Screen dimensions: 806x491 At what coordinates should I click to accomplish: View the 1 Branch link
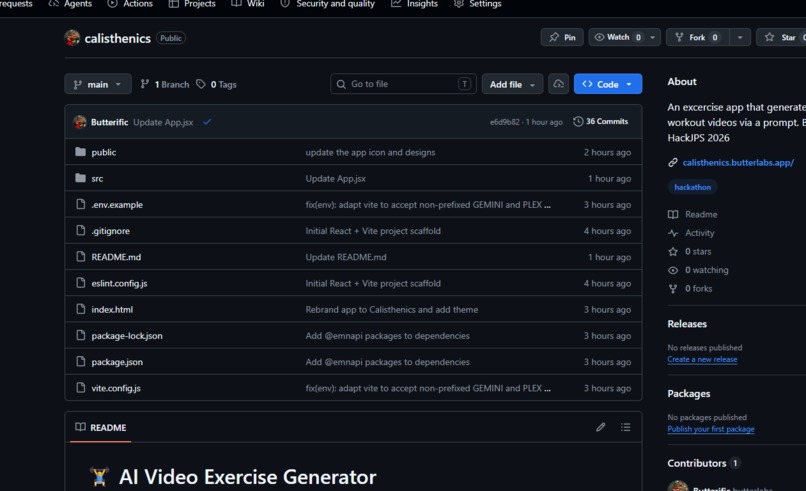165,84
